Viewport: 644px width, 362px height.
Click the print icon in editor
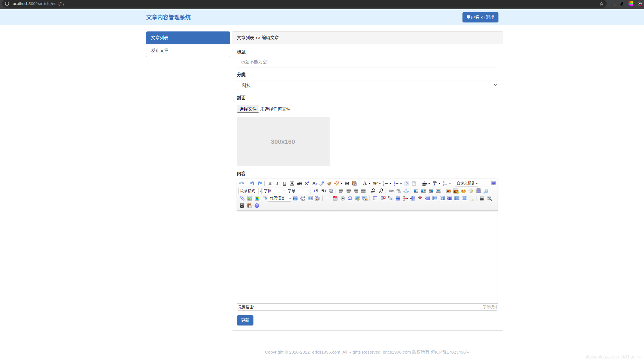click(x=482, y=199)
